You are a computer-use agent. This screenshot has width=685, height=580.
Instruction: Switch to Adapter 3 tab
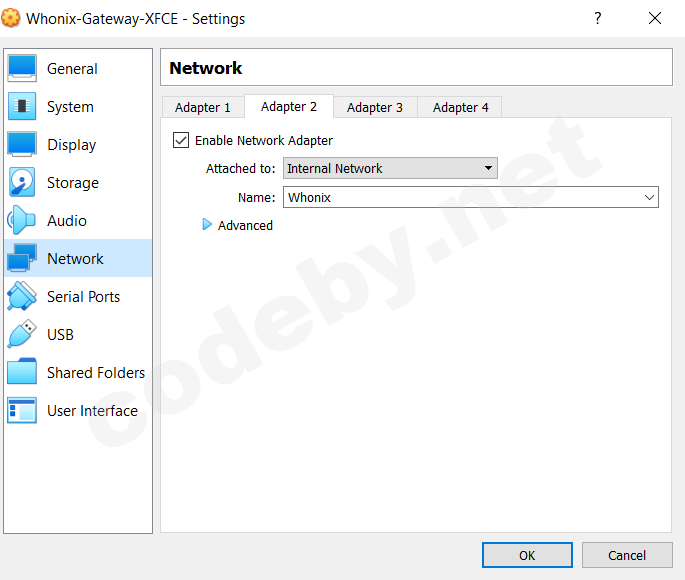(375, 107)
